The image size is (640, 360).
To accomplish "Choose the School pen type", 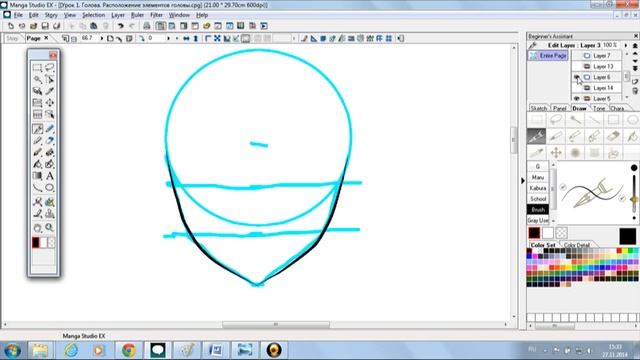I will pyautogui.click(x=538, y=199).
